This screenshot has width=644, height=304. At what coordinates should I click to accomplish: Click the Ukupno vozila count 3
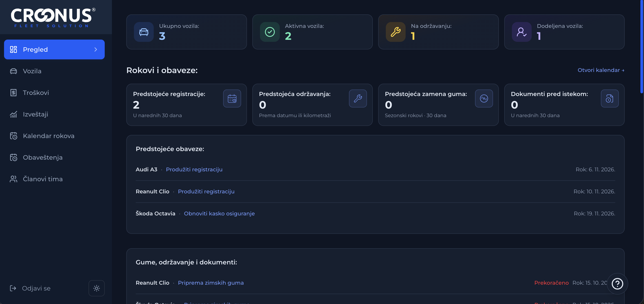(x=162, y=36)
